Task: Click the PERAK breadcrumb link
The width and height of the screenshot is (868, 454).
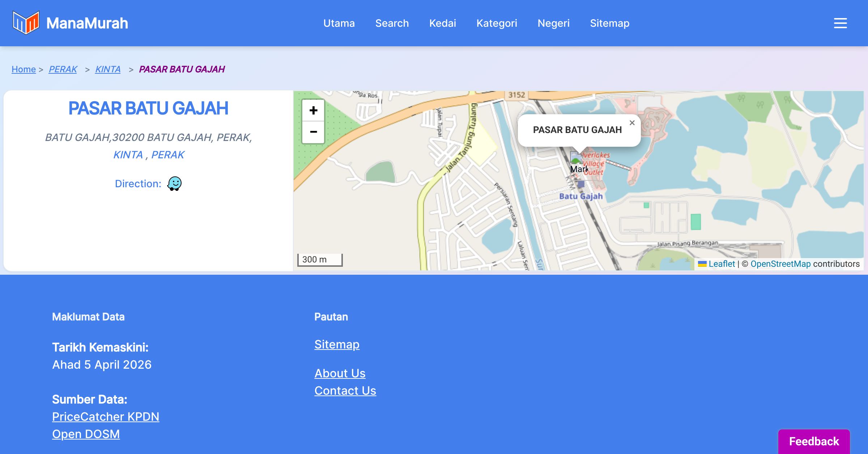Action: pyautogui.click(x=63, y=69)
